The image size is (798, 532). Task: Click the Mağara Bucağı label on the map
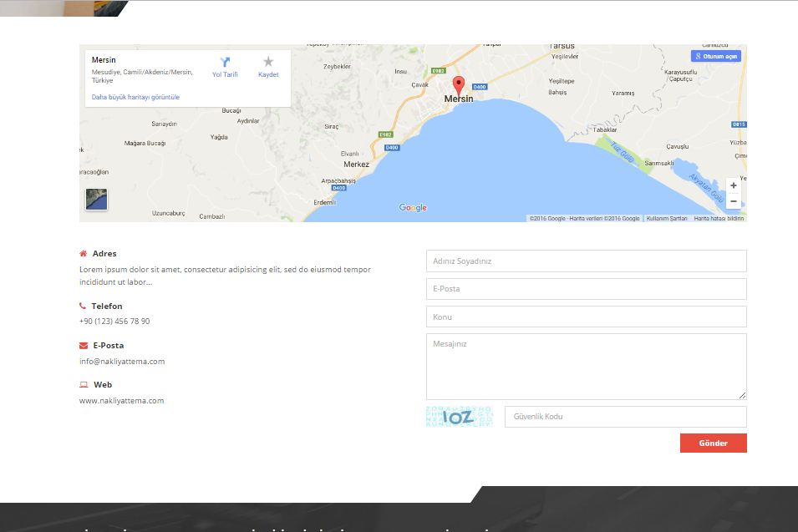coord(145,144)
